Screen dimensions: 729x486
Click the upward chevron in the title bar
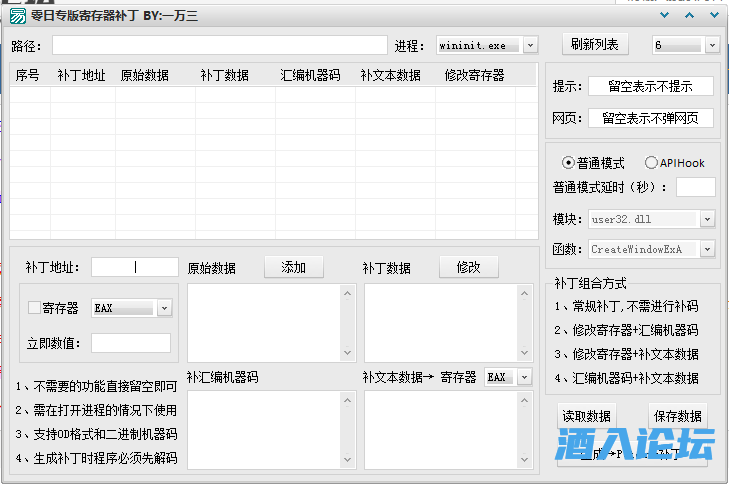689,16
